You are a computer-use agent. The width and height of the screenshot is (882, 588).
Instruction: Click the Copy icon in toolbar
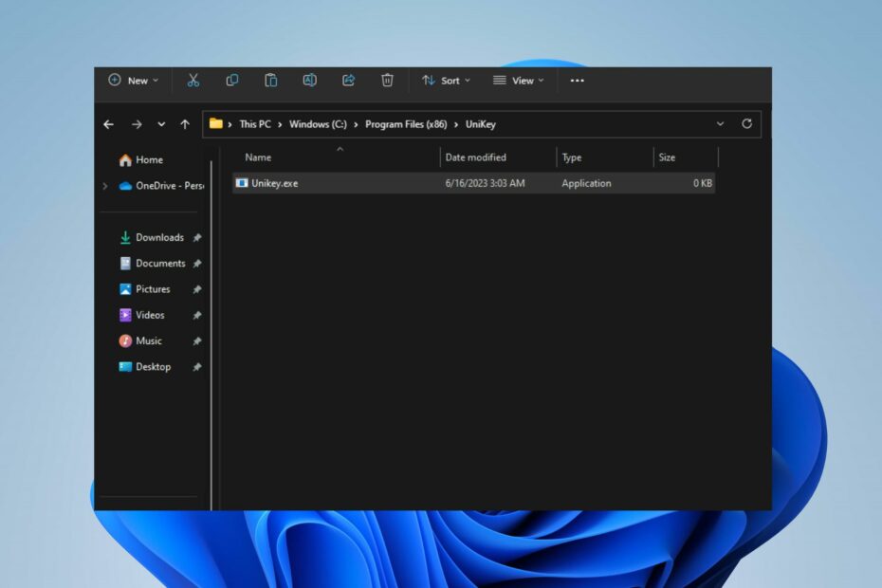[231, 81]
